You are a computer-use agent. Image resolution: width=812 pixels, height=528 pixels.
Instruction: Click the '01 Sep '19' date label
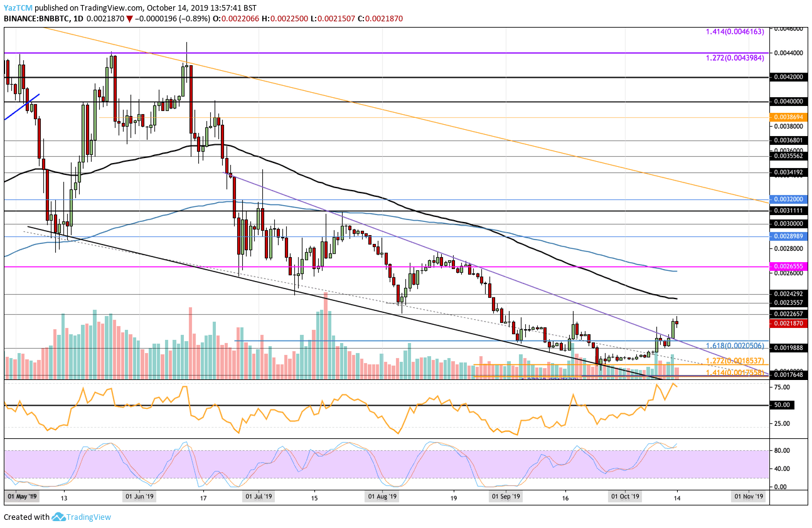(505, 497)
